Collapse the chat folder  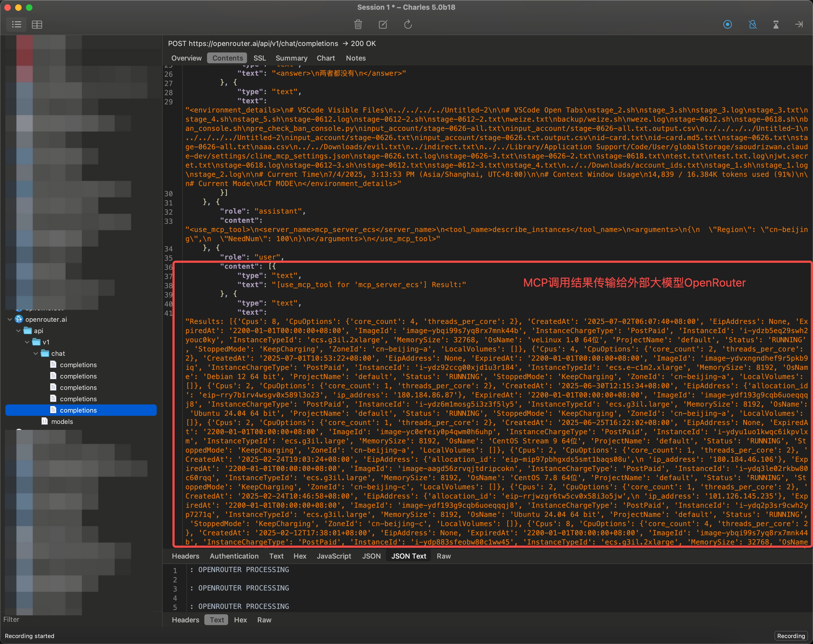click(35, 353)
